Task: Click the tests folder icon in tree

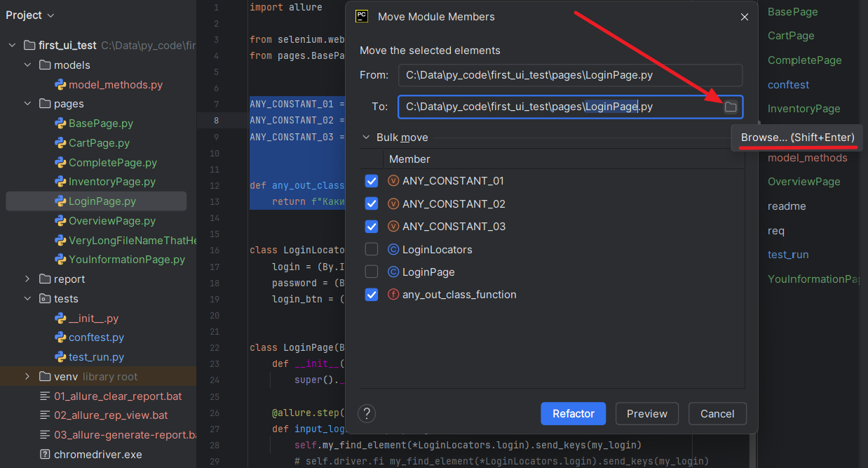Action: pos(45,299)
